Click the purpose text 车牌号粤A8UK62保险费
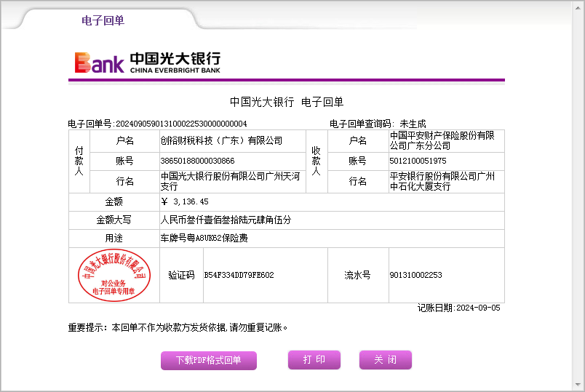585x392 pixels. click(209, 238)
